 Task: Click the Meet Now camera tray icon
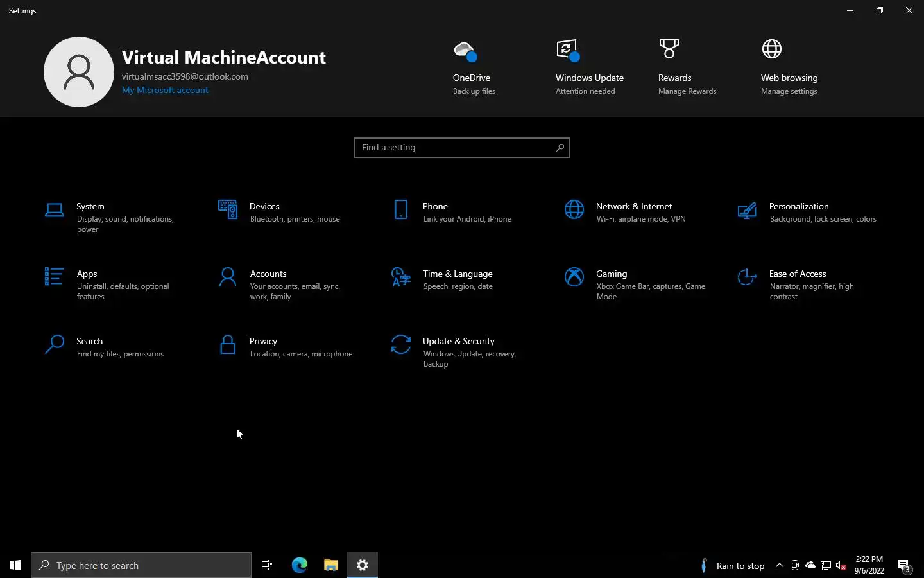[x=795, y=566]
